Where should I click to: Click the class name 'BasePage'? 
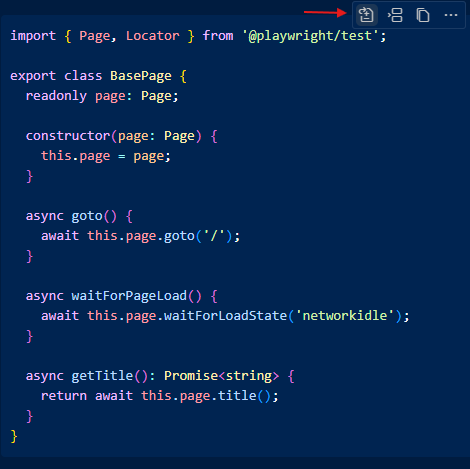[x=141, y=76]
